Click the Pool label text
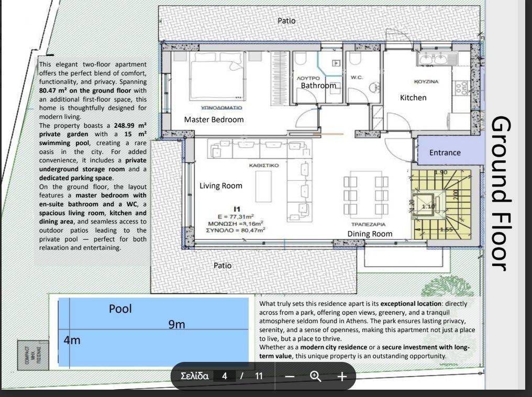This screenshot has width=532, height=397. pyautogui.click(x=120, y=309)
